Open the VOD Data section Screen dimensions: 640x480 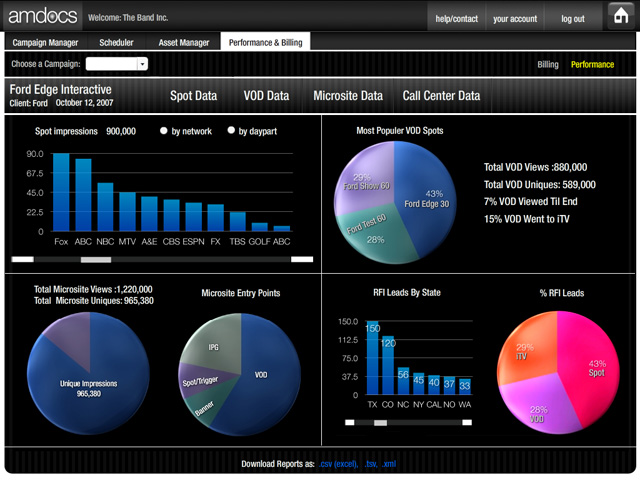pyautogui.click(x=266, y=96)
